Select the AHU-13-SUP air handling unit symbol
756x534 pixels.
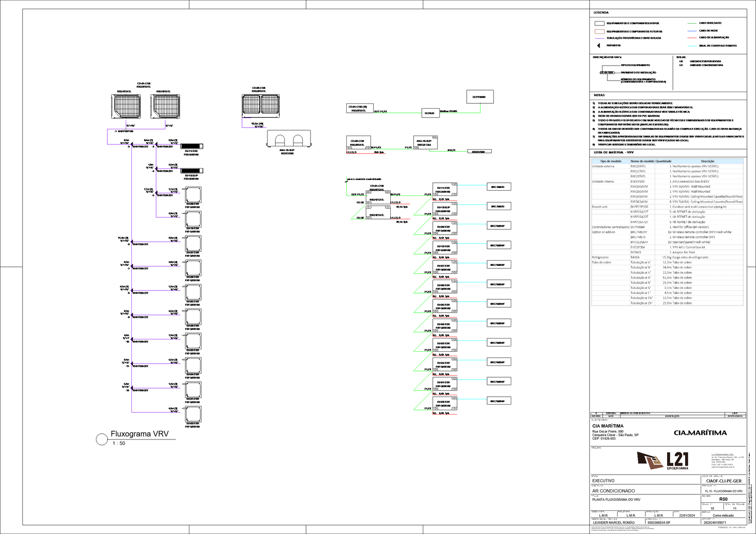[289, 139]
